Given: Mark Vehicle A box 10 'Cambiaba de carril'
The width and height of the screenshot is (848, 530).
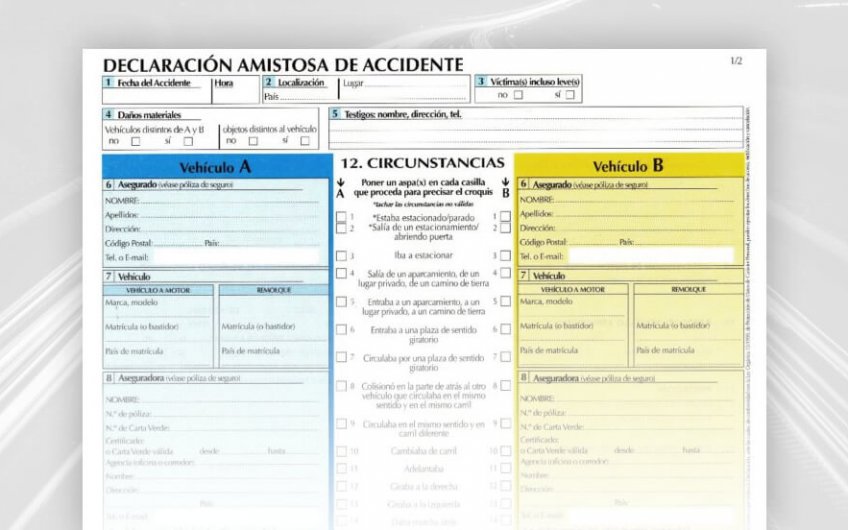Looking at the screenshot, I should (x=341, y=451).
